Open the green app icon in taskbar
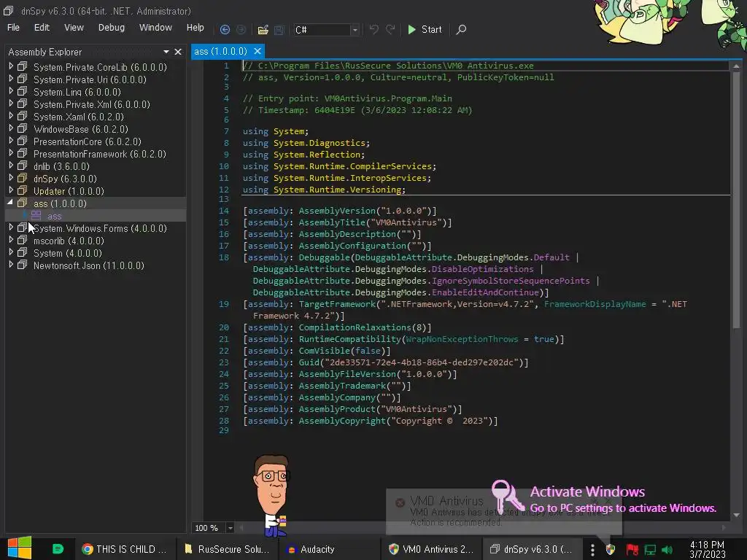747x560 pixels. tap(58, 549)
